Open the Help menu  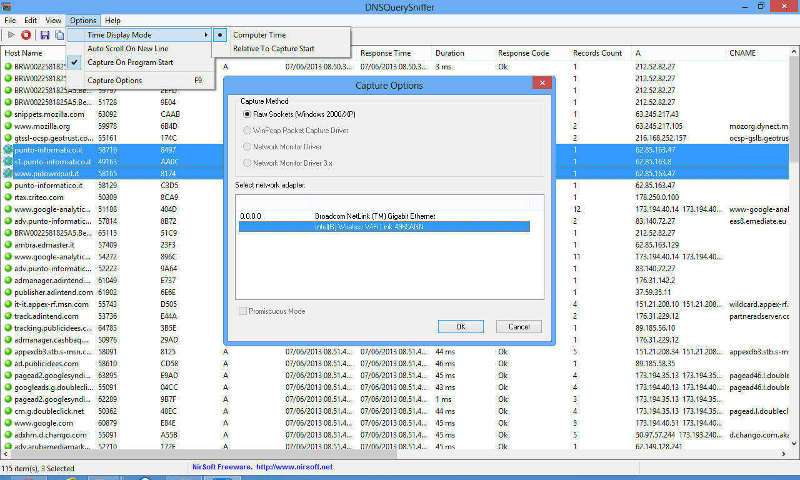point(113,20)
